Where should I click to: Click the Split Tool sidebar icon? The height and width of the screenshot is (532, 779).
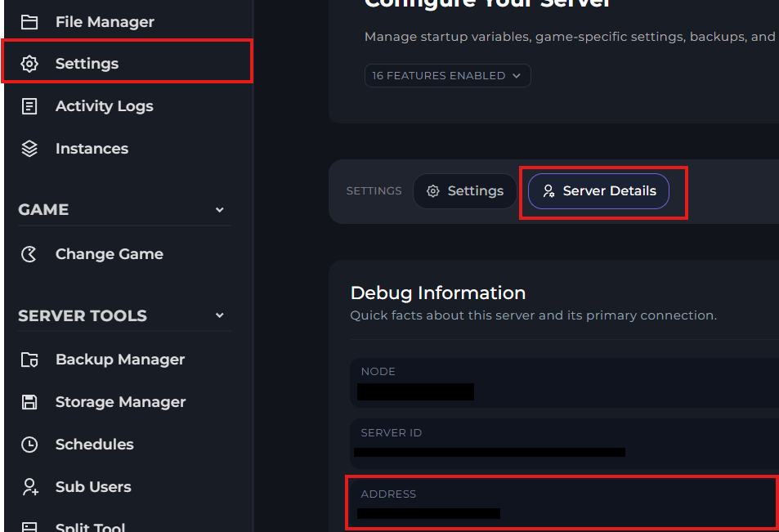(29, 527)
